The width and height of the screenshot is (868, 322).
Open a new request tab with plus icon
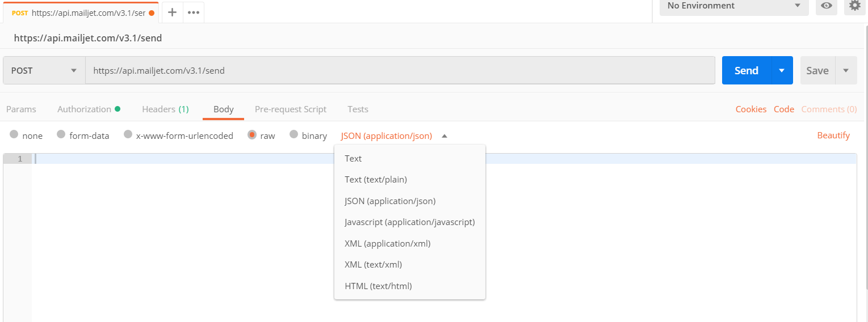173,12
